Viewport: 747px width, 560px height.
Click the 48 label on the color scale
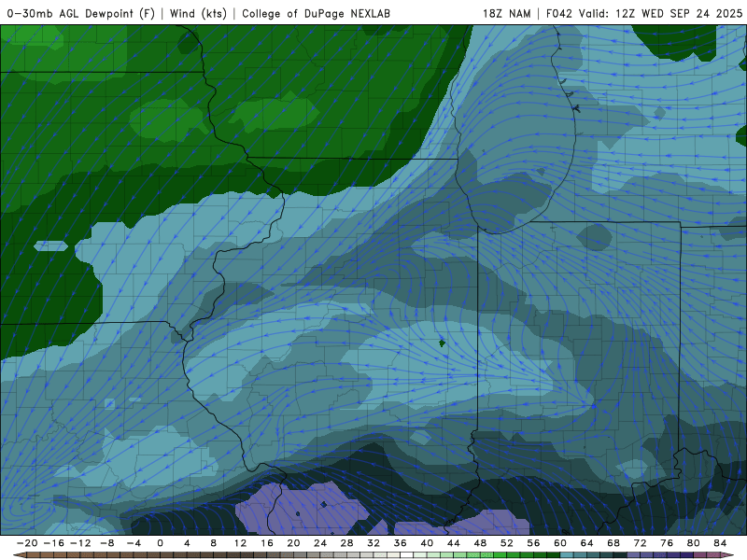pos(480,543)
